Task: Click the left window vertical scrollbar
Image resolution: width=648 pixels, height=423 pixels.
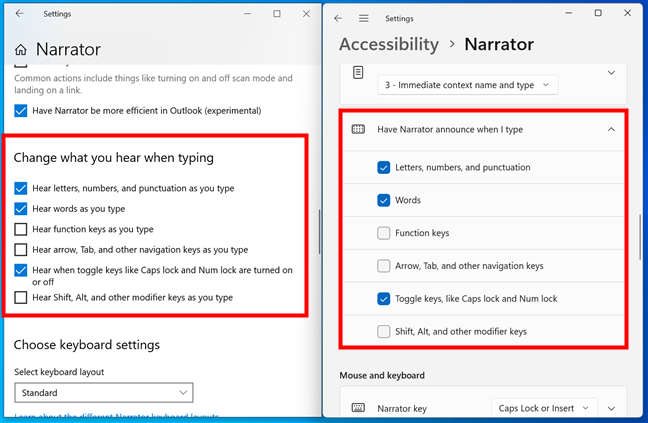Action: coord(319,231)
